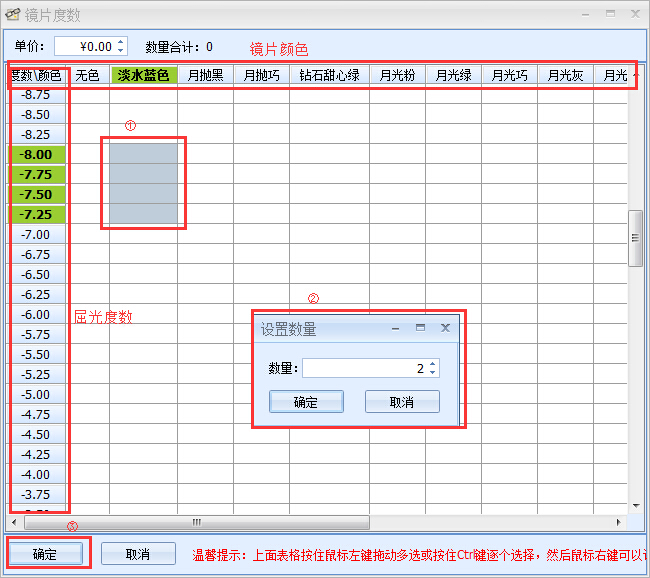Click 取消 at bottom of main window

138,554
